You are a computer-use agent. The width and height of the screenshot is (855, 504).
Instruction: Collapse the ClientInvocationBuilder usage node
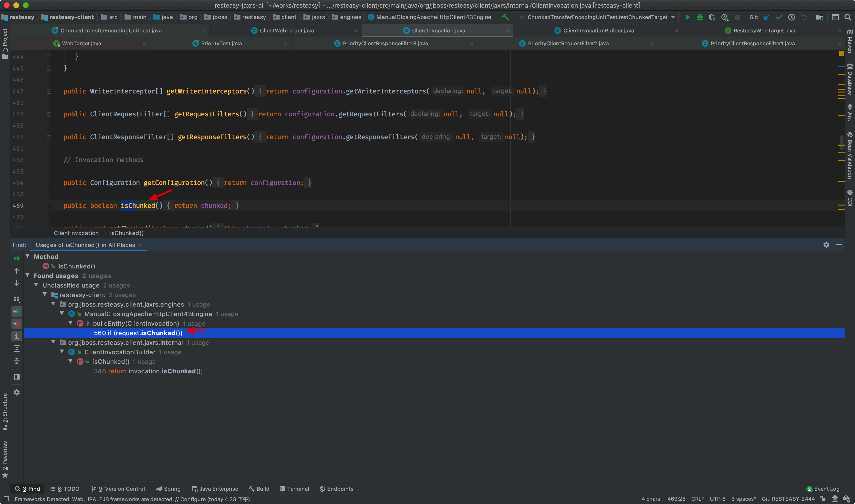tap(62, 352)
